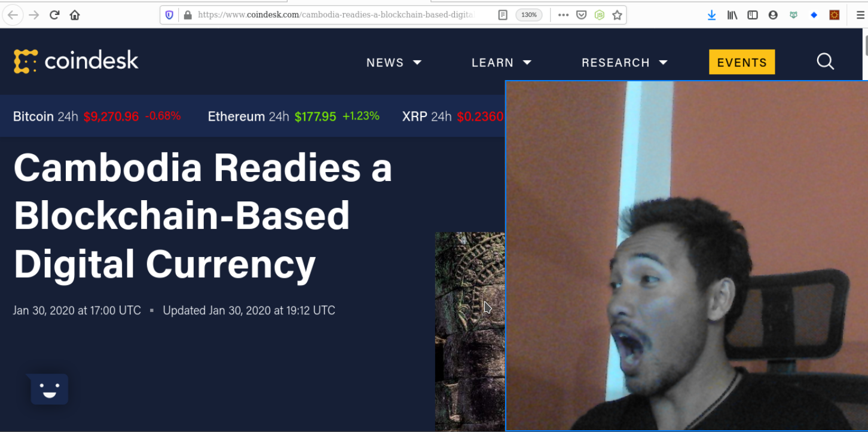Click the address bar URL field
Viewport: 868px width, 432px height.
point(335,15)
